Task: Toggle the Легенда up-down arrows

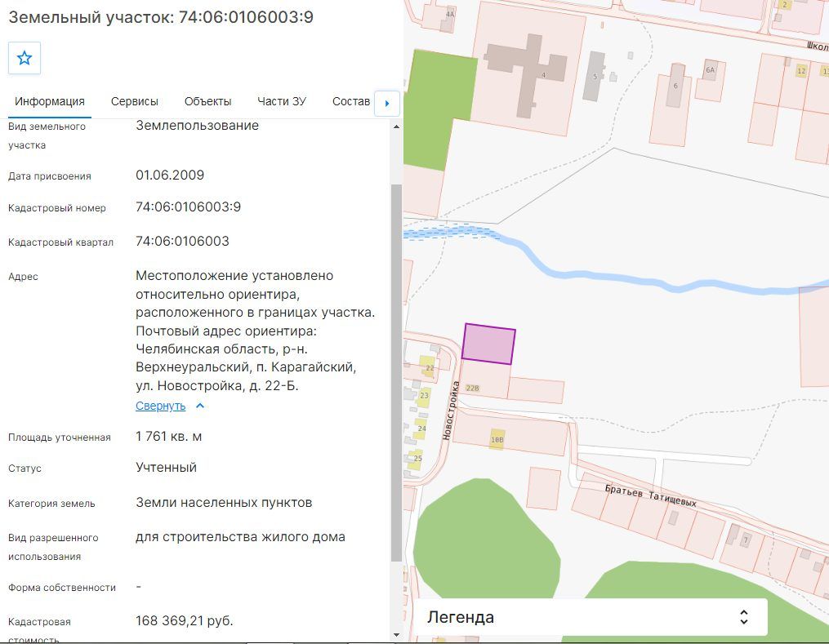Action: (744, 617)
